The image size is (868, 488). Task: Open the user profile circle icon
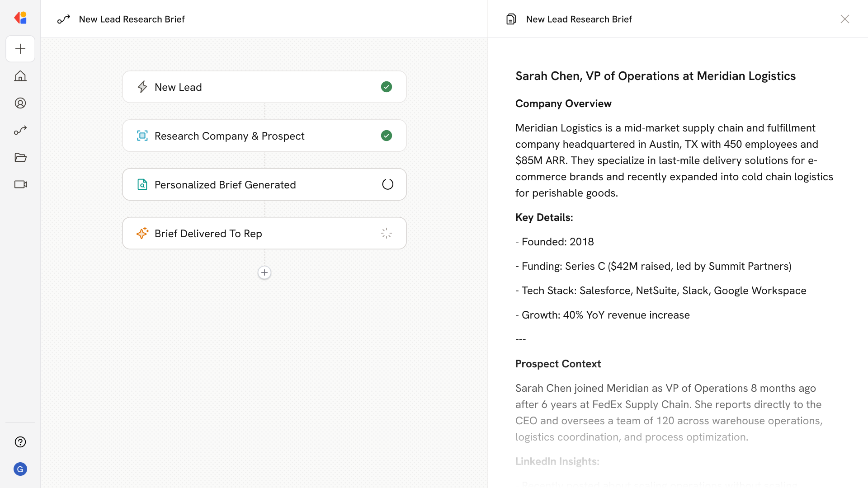(x=20, y=103)
